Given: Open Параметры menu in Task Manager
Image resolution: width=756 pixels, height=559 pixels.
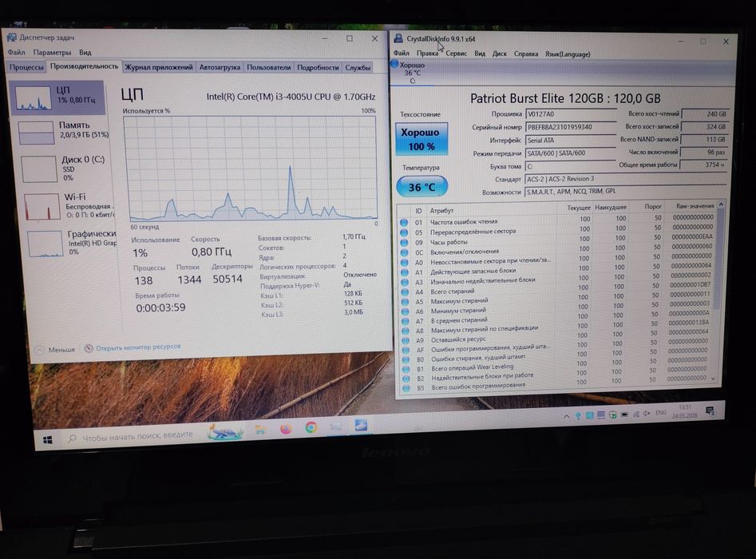Looking at the screenshot, I should [x=52, y=52].
